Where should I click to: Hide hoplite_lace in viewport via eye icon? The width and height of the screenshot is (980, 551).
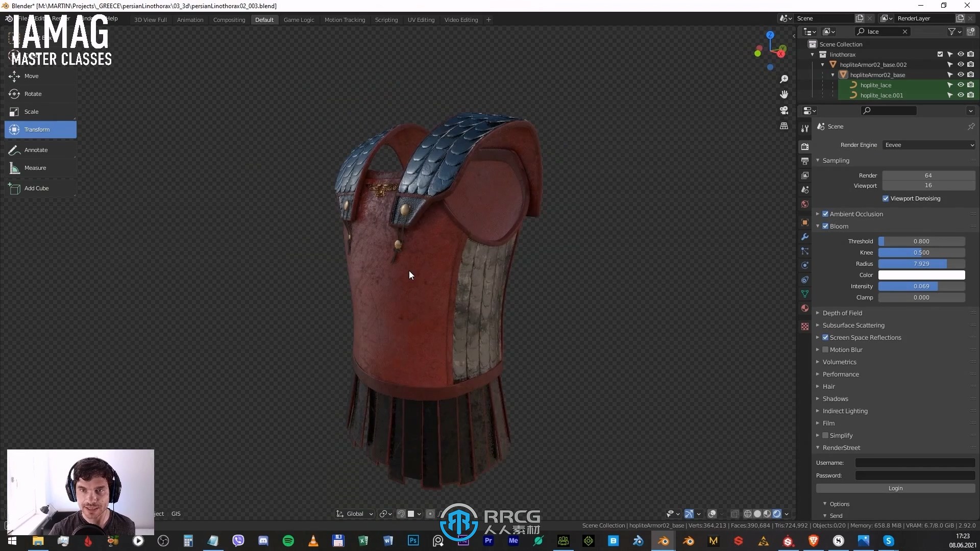tap(961, 85)
